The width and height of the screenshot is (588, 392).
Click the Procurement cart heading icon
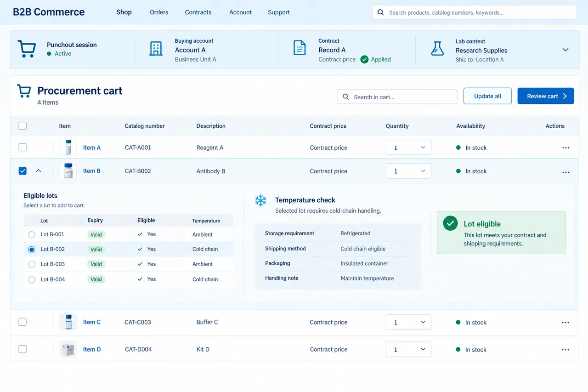(24, 91)
